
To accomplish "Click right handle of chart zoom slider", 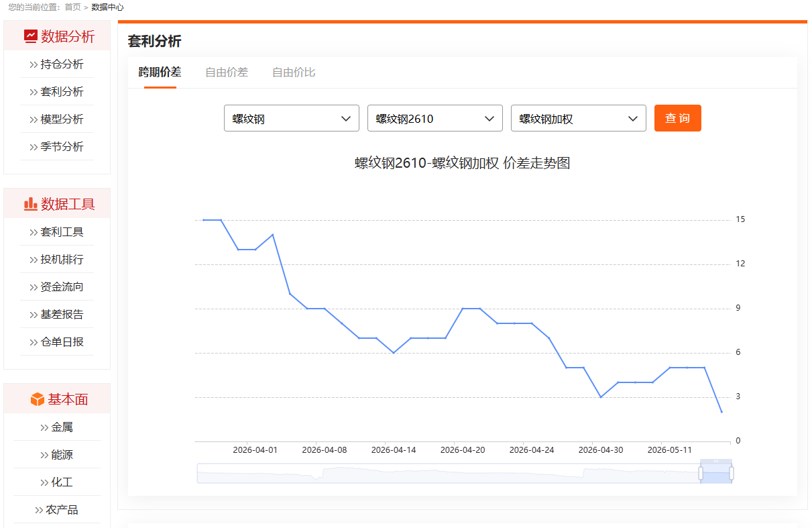I will pos(732,474).
